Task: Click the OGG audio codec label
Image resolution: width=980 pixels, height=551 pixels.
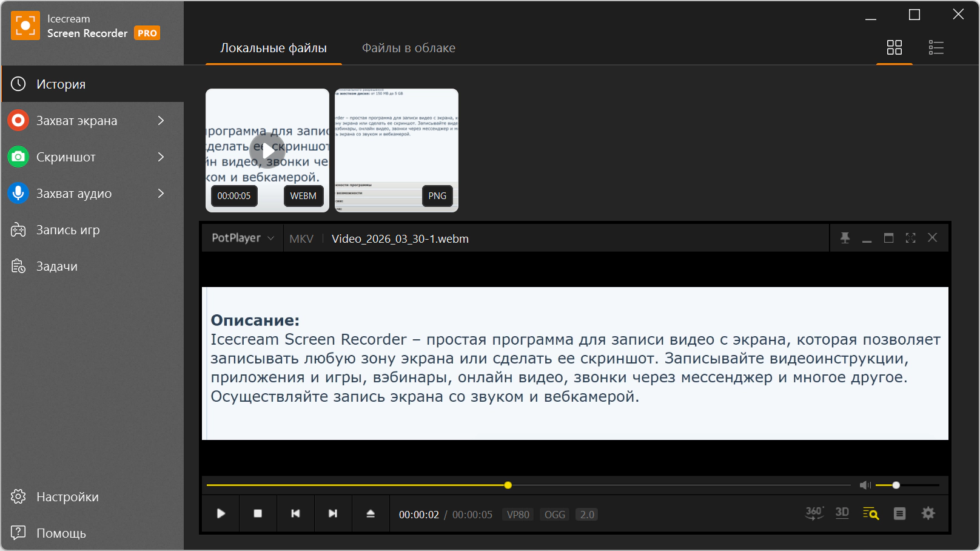Action: pos(555,515)
